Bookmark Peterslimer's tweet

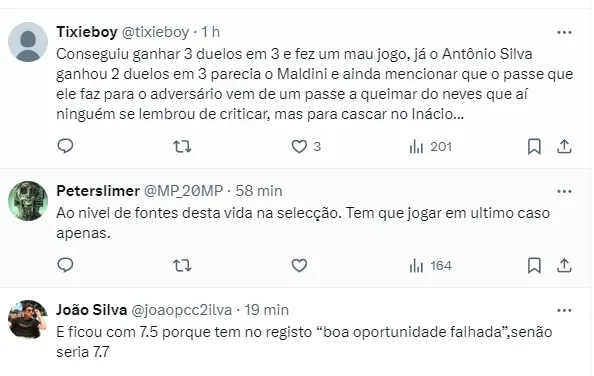534,265
